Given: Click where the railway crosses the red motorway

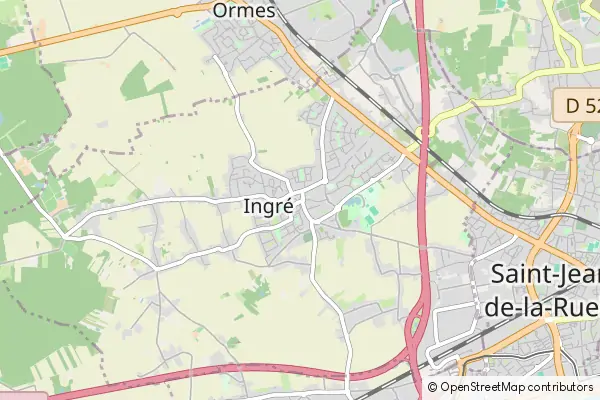Looking at the screenshot, I should point(423,143).
